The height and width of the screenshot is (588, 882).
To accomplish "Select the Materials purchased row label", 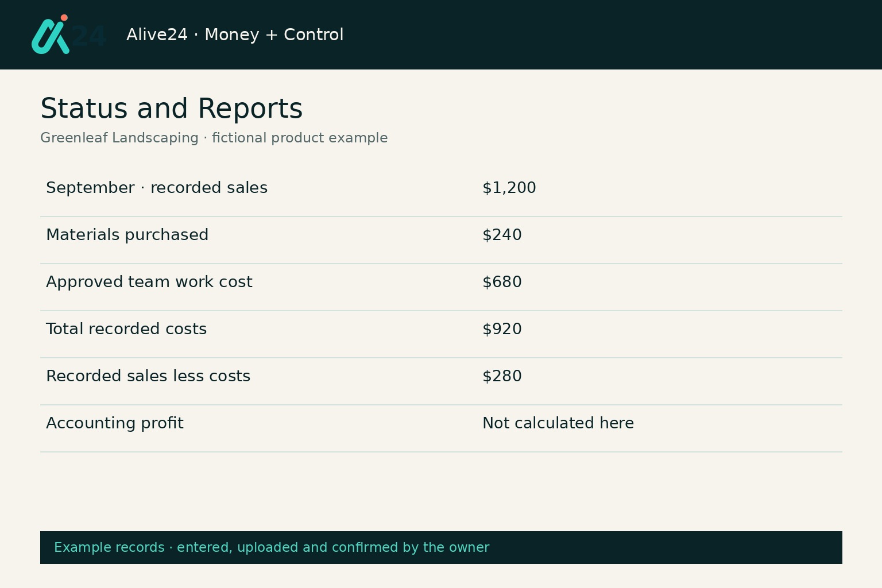I will pos(127,235).
